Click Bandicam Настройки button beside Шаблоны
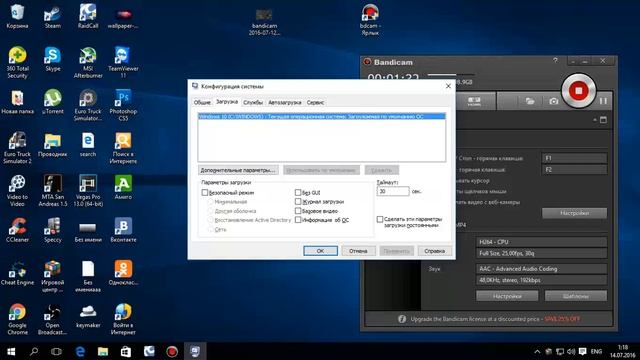The height and width of the screenshot is (360, 640). click(507, 296)
